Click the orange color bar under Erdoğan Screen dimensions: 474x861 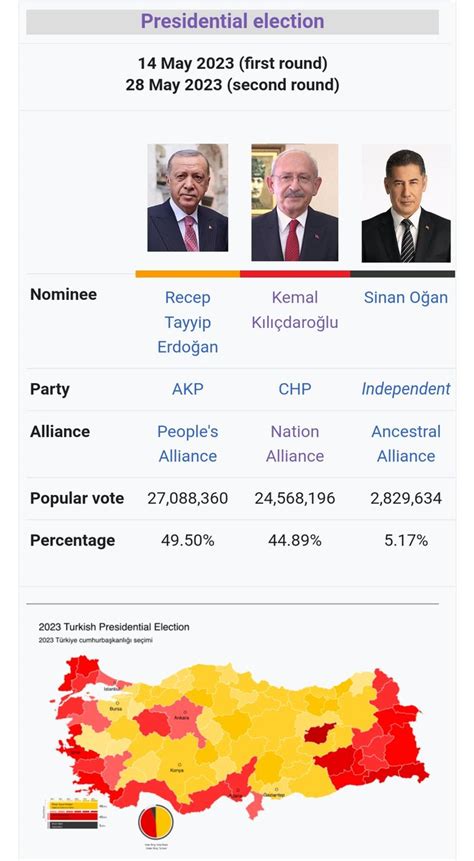coord(188,273)
